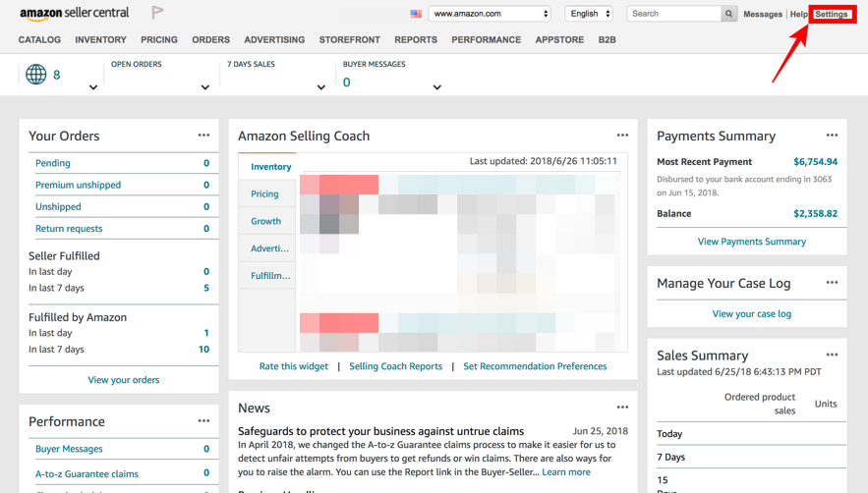Click the marketplaces count 8
868x493 pixels.
pos(56,75)
